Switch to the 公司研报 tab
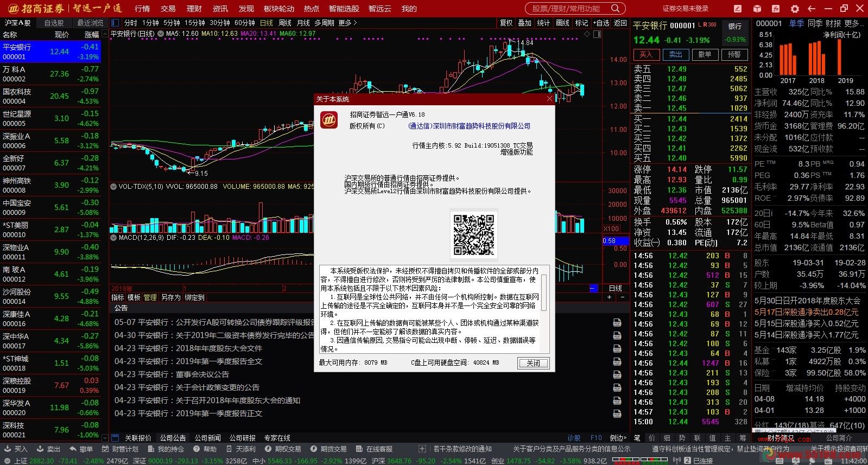 [x=243, y=437]
